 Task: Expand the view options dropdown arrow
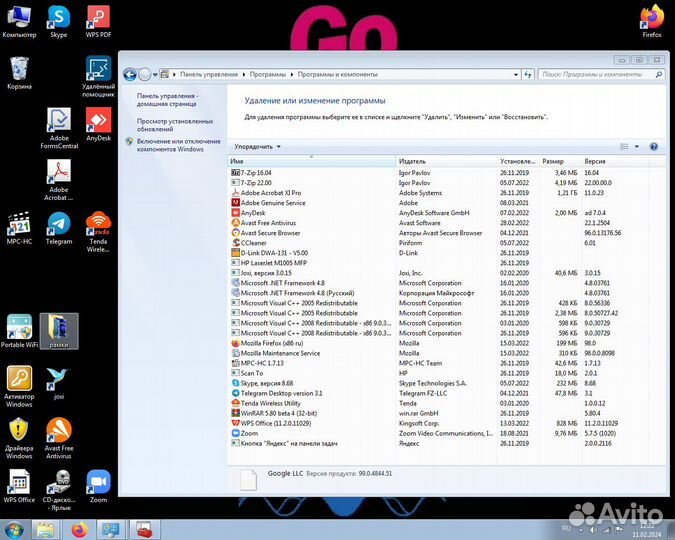(x=637, y=147)
